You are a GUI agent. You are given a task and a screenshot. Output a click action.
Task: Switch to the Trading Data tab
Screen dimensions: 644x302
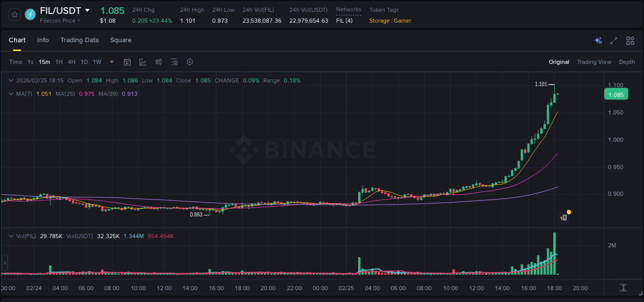79,40
